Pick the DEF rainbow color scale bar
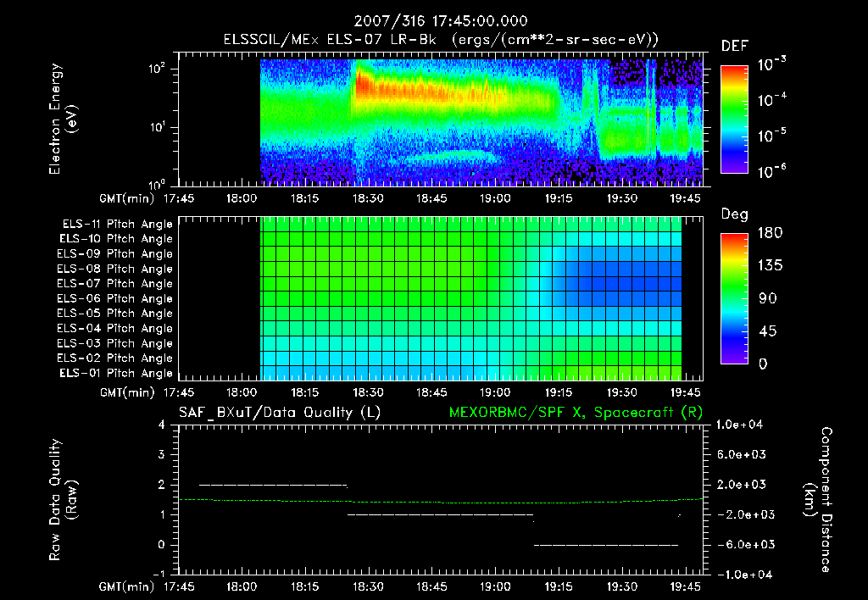This screenshot has height=600, width=868. [x=734, y=119]
